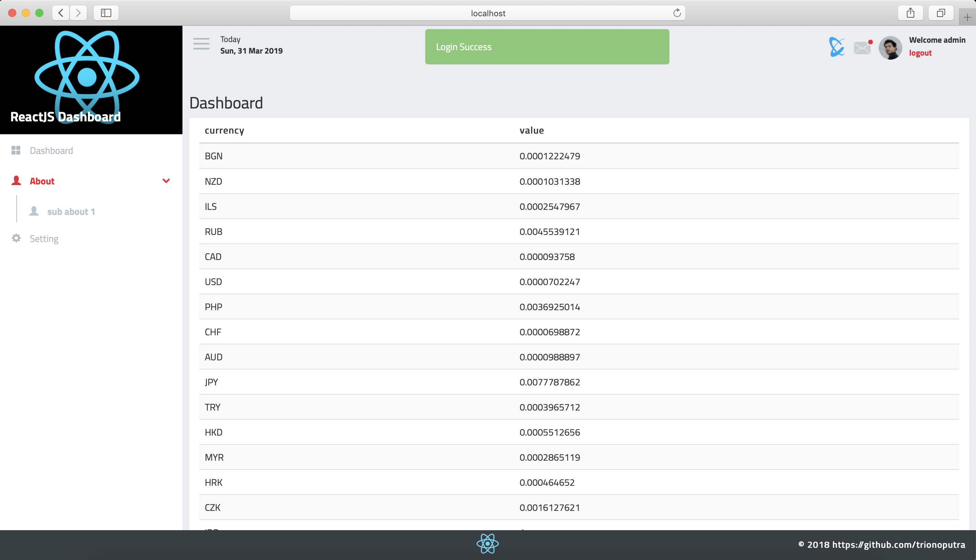The width and height of the screenshot is (976, 560).
Task: Click the localhost address bar
Action: coord(487,13)
